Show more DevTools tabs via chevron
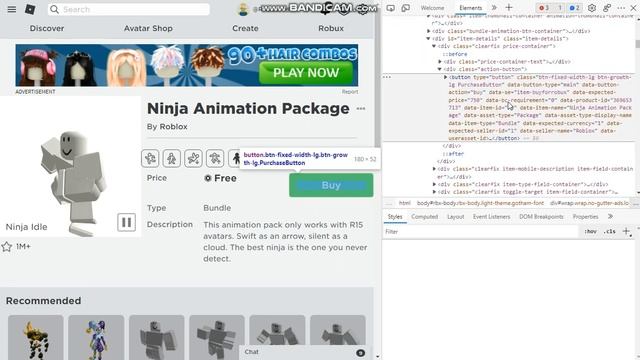The image size is (640, 360). pos(494,8)
